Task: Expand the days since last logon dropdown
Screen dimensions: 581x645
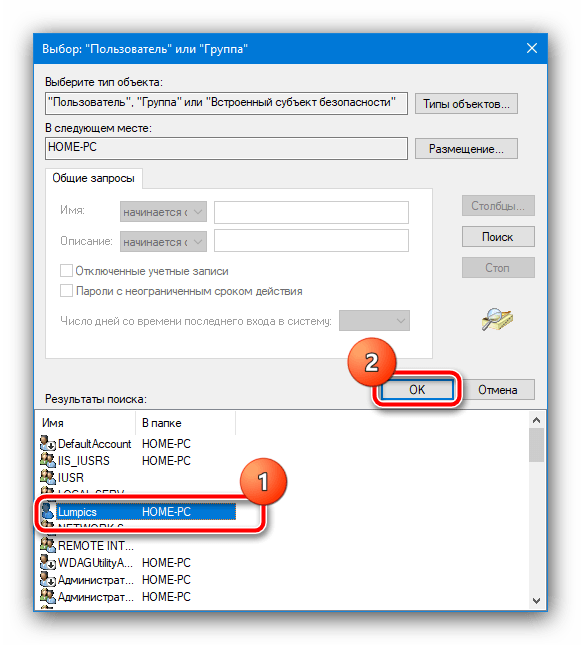Action: tap(374, 320)
